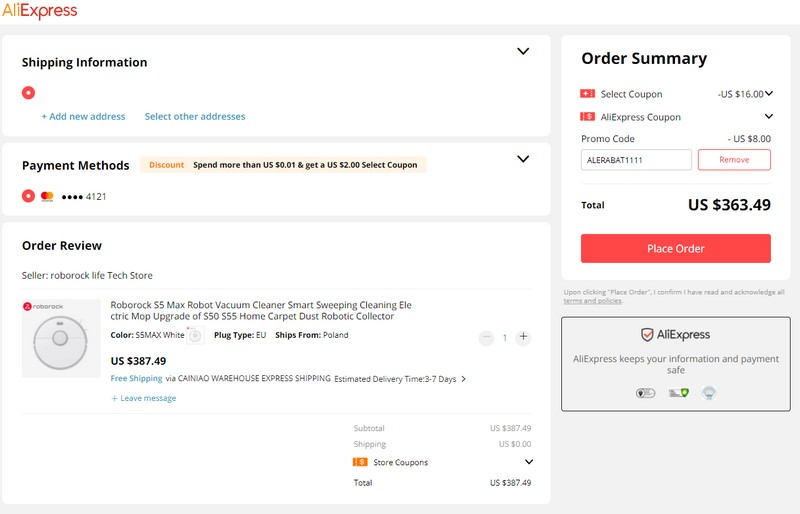The image size is (800, 514).
Task: Expand shipping options arrow after delivery time
Action: (463, 379)
